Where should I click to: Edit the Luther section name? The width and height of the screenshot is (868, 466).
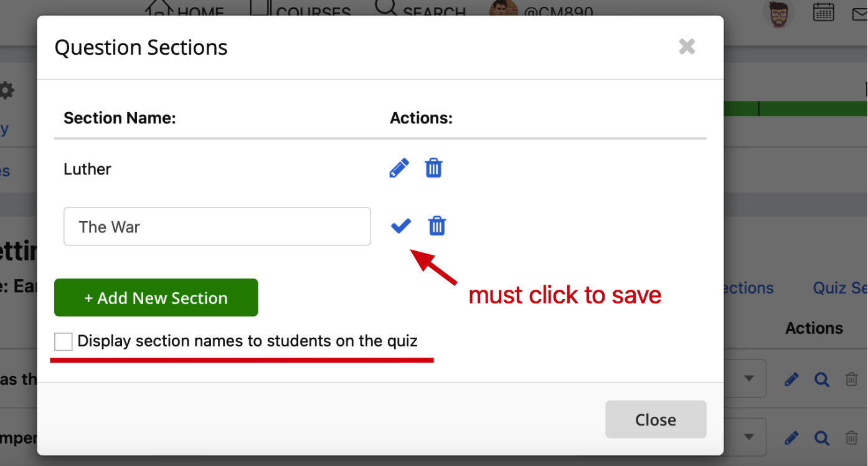(x=399, y=168)
